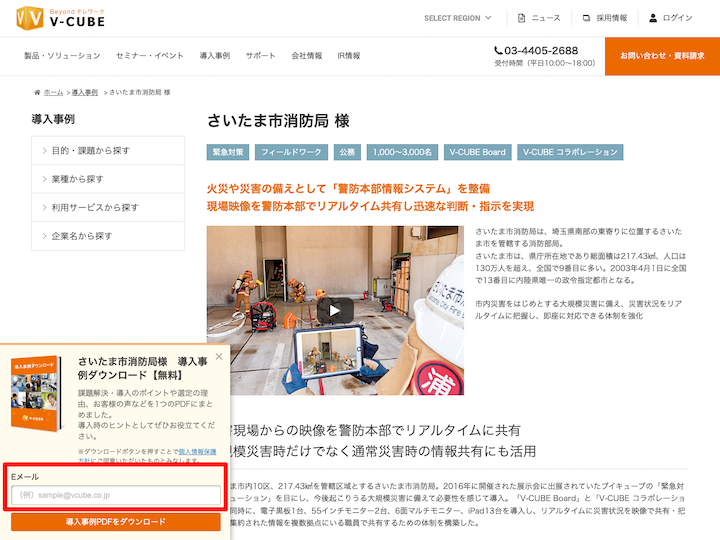Screen dimensions: 720x540
Task: Click the 1,000〜3,000名 tag
Action: (x=402, y=152)
